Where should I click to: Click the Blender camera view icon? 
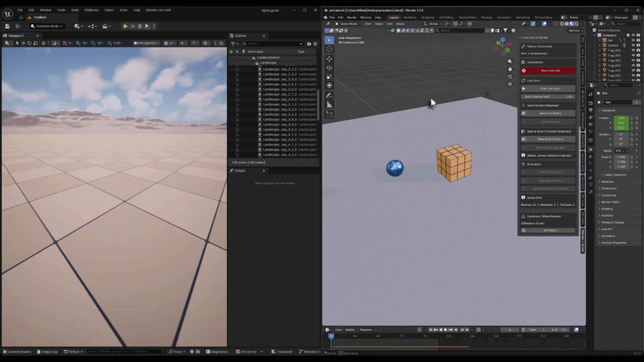pos(510,76)
